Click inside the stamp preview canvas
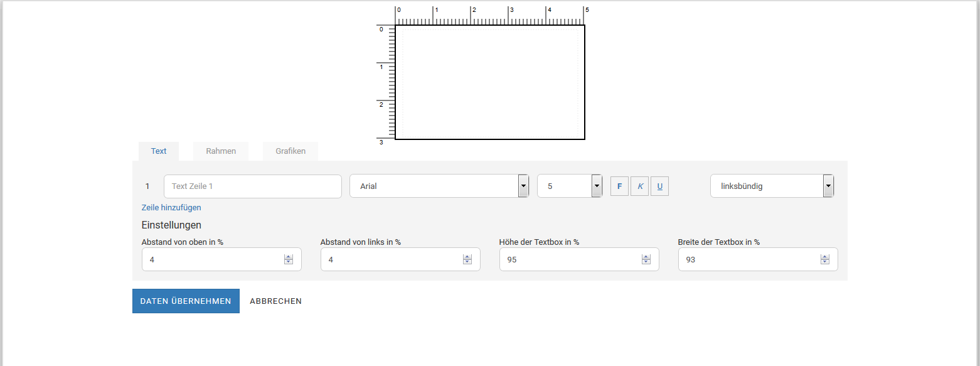980x366 pixels. [490, 82]
